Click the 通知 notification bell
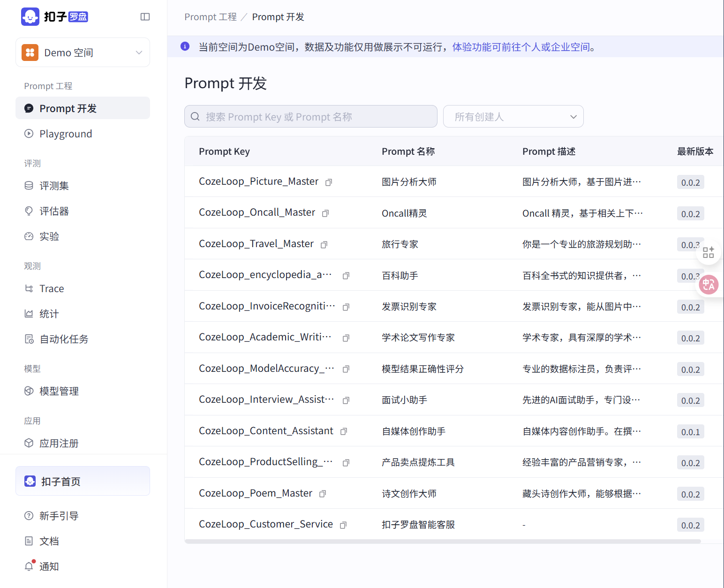The height and width of the screenshot is (588, 724). click(x=48, y=566)
